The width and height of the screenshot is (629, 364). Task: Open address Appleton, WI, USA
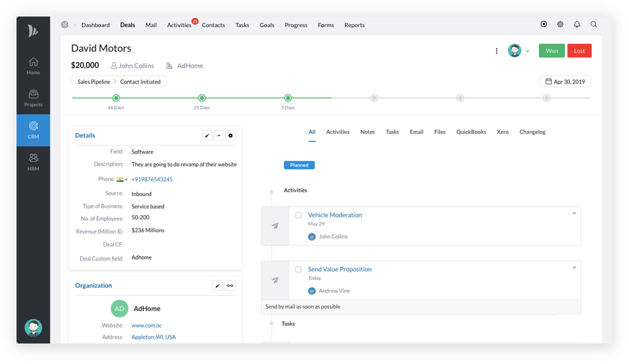pyautogui.click(x=154, y=337)
